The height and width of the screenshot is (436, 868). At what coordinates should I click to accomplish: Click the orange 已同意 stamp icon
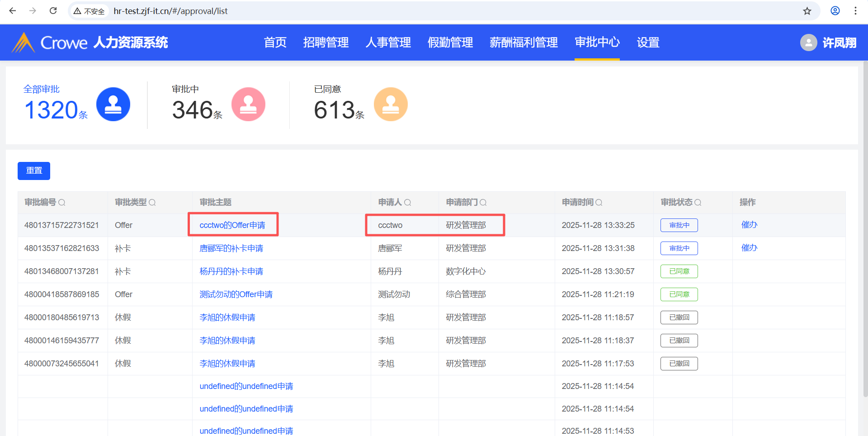pyautogui.click(x=391, y=104)
